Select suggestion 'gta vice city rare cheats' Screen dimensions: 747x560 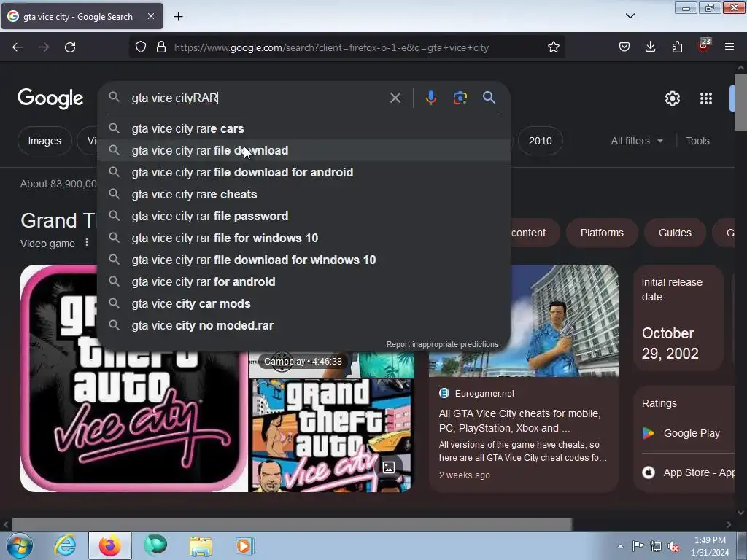pyautogui.click(x=304, y=194)
